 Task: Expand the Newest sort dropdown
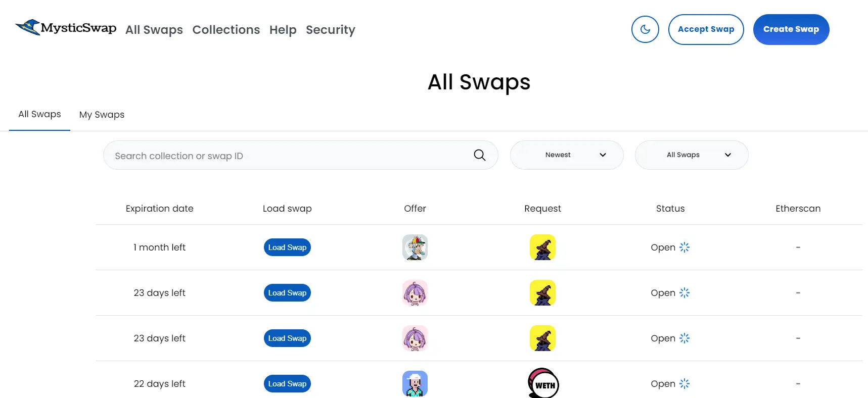[x=566, y=155]
